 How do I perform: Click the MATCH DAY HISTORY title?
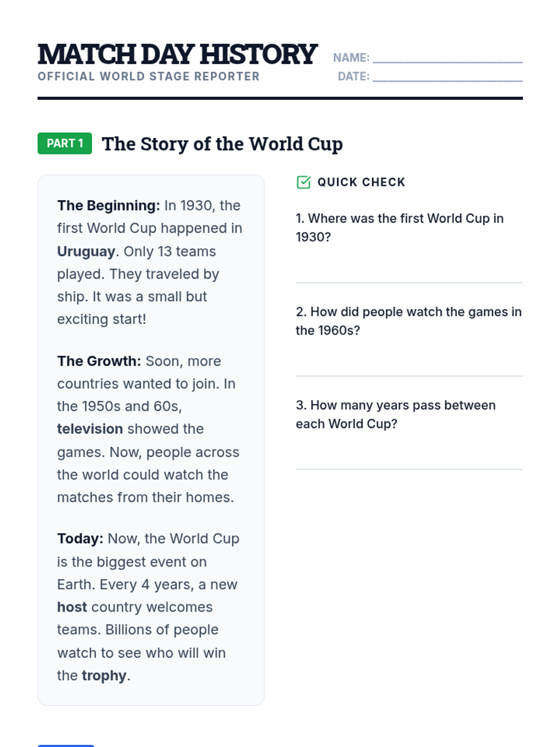[177, 54]
